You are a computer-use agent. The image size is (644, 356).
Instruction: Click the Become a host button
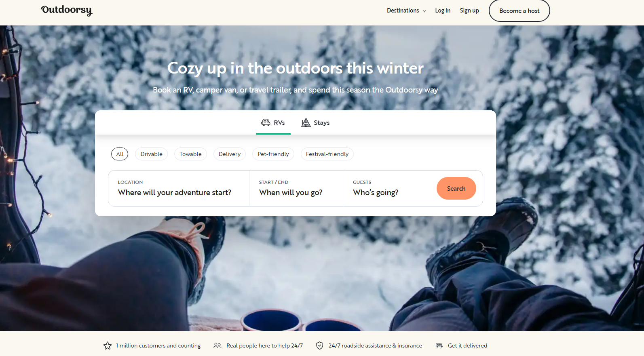[519, 11]
